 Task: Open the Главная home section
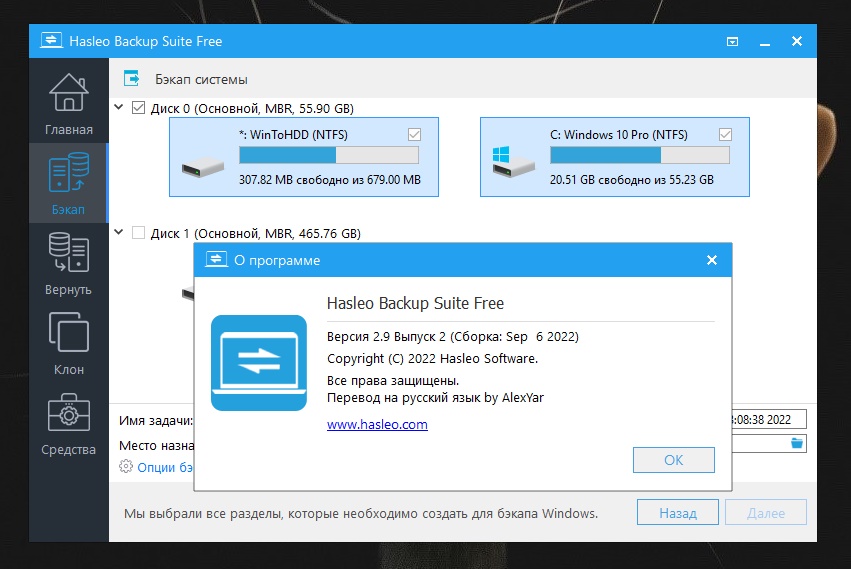[68, 104]
